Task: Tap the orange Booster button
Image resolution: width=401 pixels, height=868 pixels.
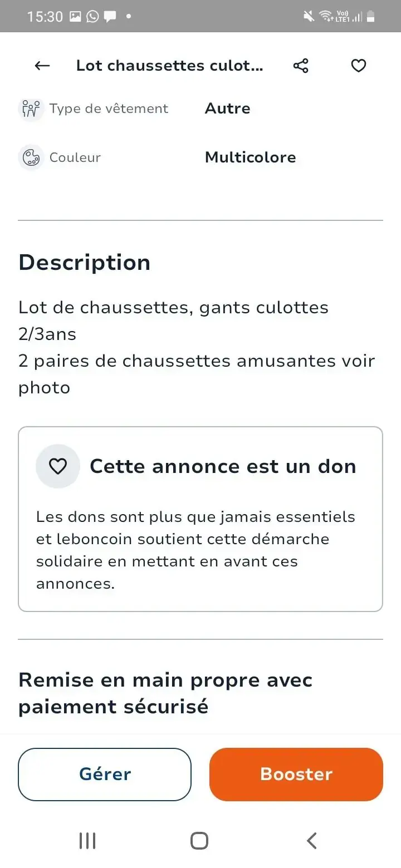Action: 296,775
